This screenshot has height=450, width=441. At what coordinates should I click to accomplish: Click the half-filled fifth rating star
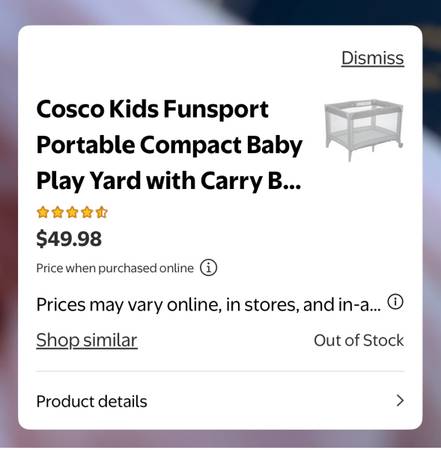point(102,212)
